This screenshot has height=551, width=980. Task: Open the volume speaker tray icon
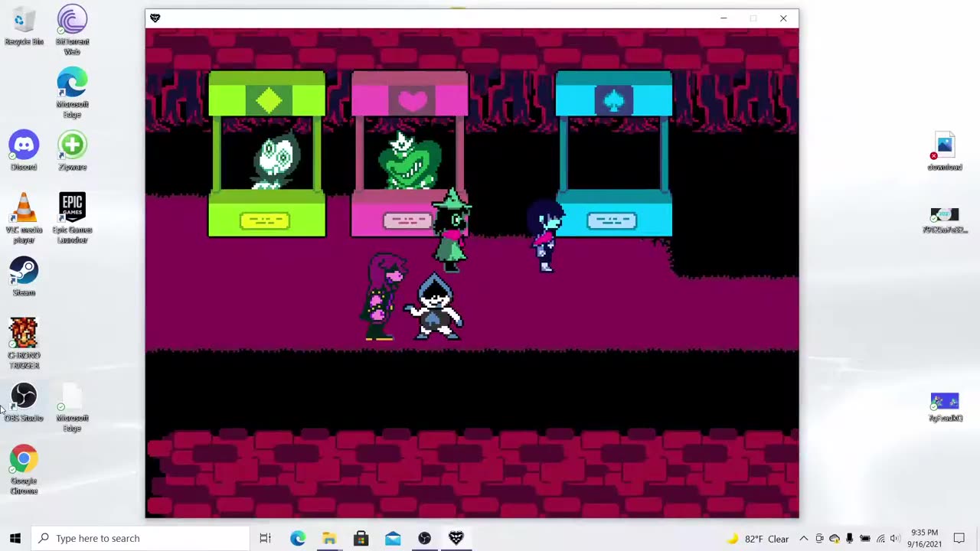pos(894,539)
